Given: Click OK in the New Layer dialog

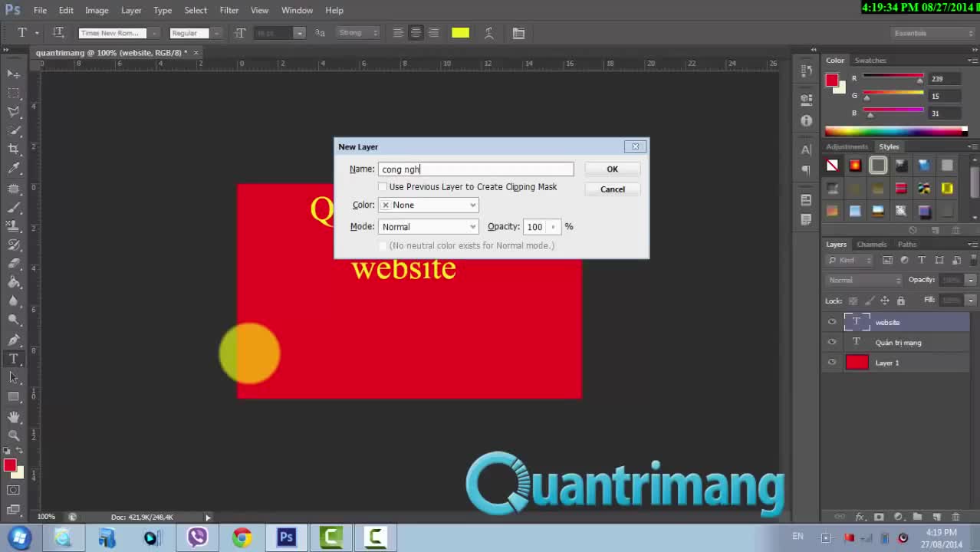Looking at the screenshot, I should [x=612, y=169].
